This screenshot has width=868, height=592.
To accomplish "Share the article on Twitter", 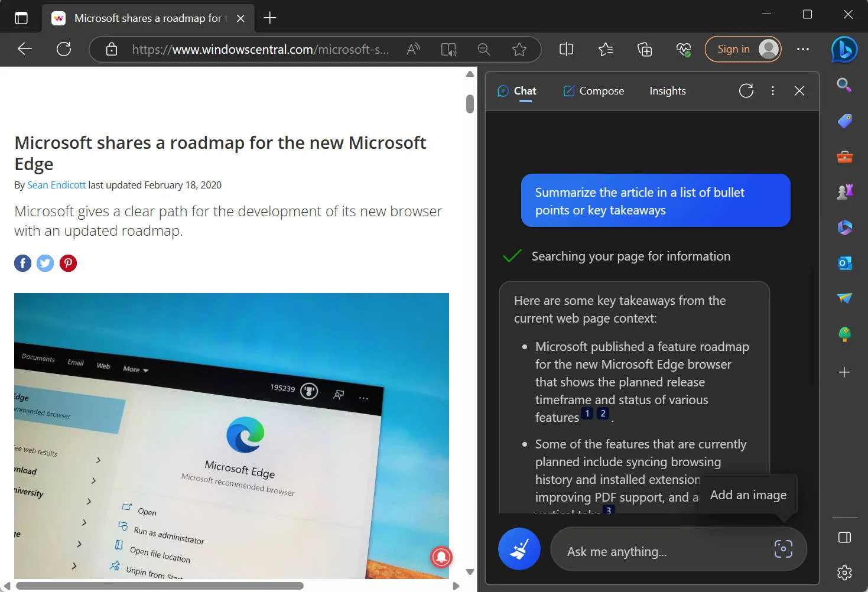I will pos(45,263).
